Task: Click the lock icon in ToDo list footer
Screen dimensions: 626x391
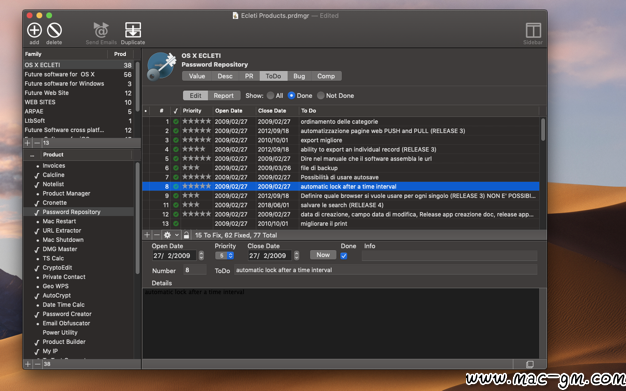Action: pyautogui.click(x=186, y=235)
